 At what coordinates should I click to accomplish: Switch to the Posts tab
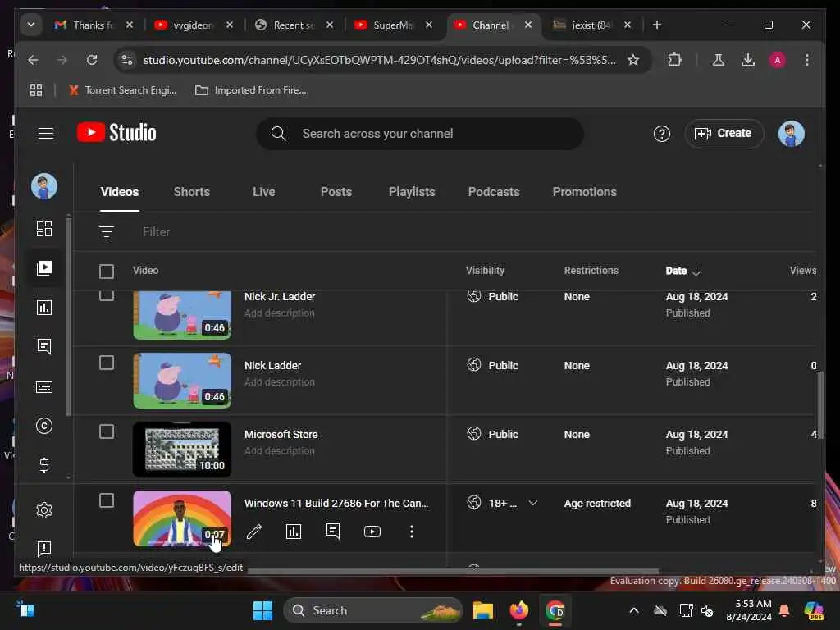[x=336, y=192]
